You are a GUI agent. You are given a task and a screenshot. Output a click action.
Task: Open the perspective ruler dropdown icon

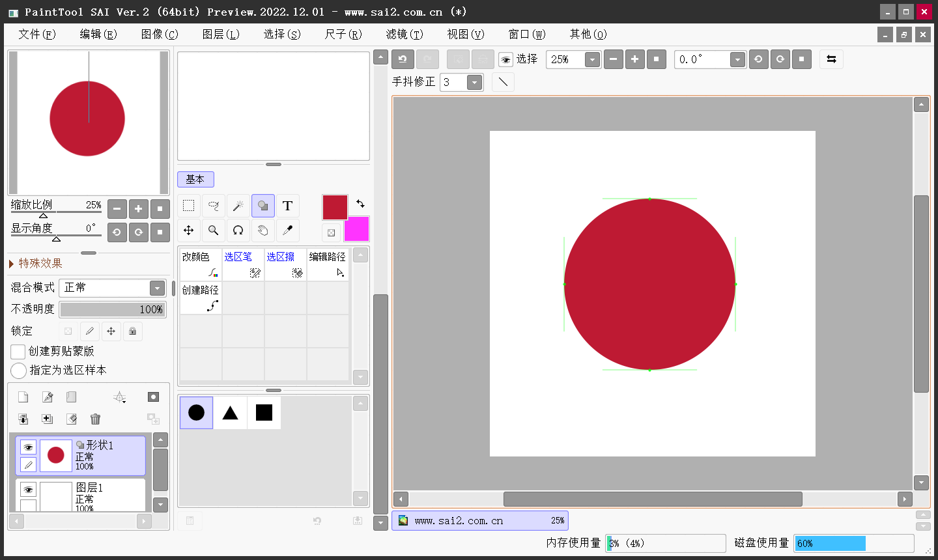tap(120, 397)
